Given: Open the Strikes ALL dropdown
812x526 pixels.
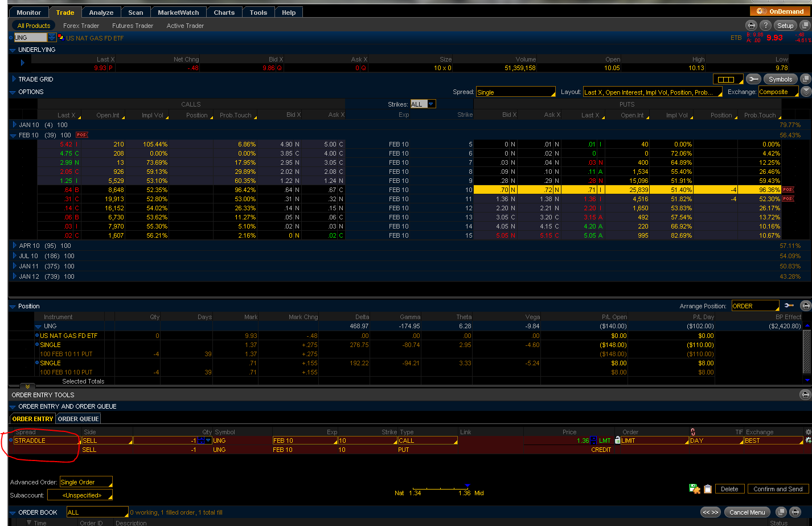Looking at the screenshot, I should pos(423,104).
